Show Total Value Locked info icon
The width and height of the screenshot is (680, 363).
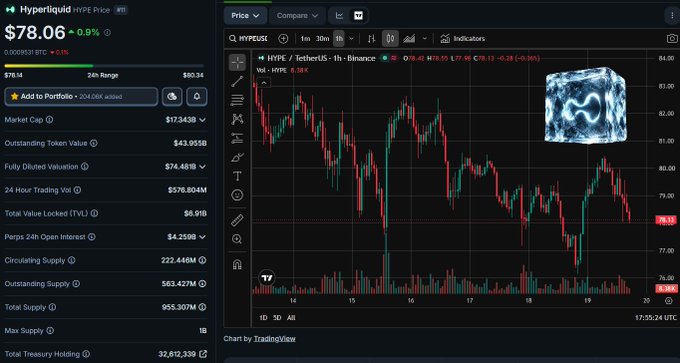[x=94, y=213]
